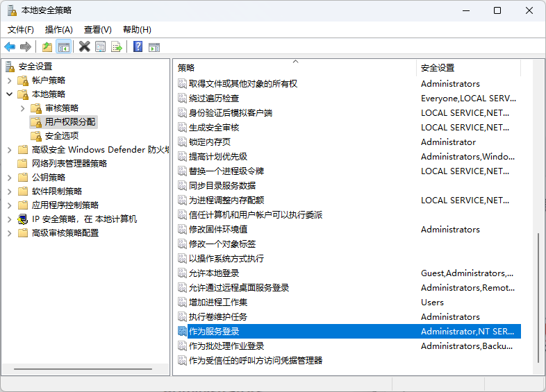Click the Delete X toolbar icon
546x392 pixels.
click(85, 47)
